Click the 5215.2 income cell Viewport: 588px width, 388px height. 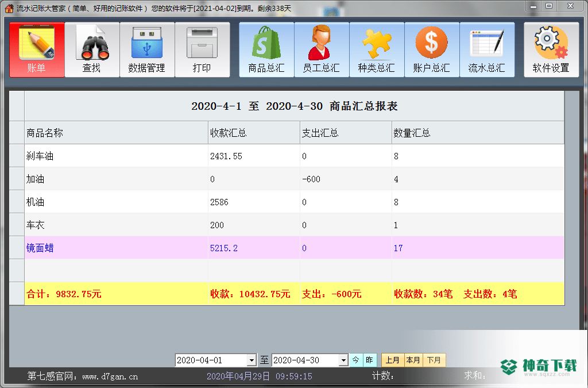pos(254,248)
